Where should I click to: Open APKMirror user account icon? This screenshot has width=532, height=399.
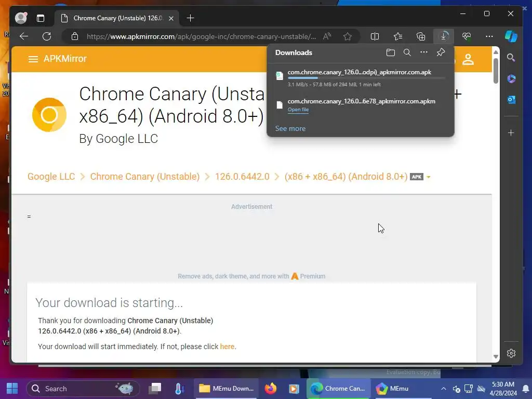click(x=468, y=59)
